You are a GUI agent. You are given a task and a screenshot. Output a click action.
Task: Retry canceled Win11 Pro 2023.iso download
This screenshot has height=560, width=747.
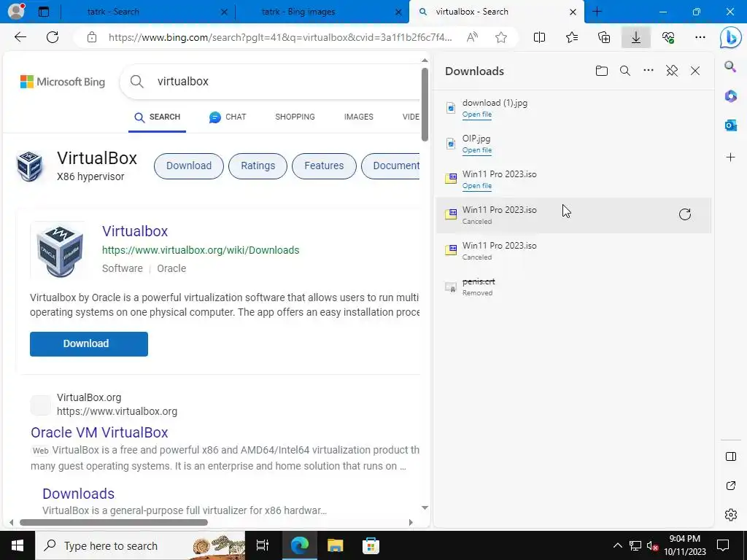pos(684,214)
